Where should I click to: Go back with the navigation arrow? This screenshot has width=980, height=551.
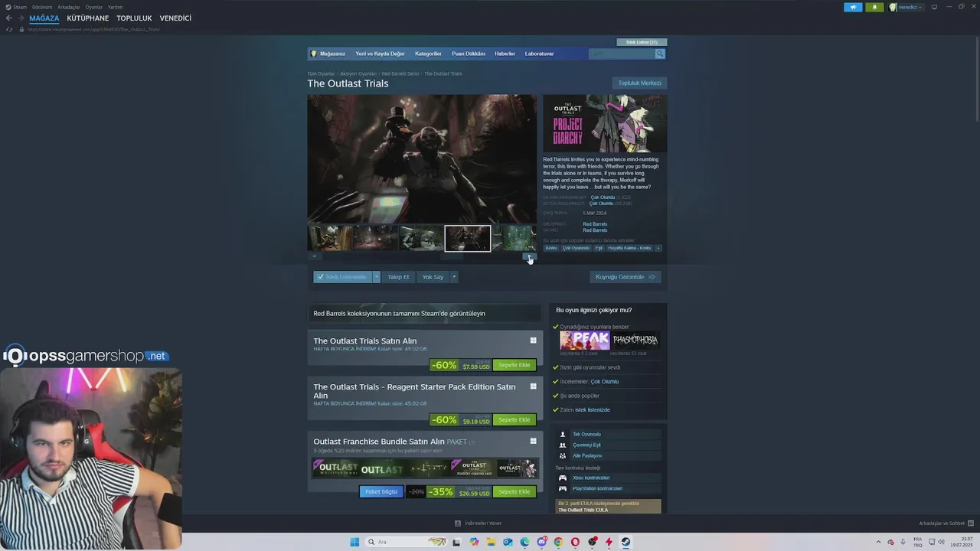(x=8, y=18)
